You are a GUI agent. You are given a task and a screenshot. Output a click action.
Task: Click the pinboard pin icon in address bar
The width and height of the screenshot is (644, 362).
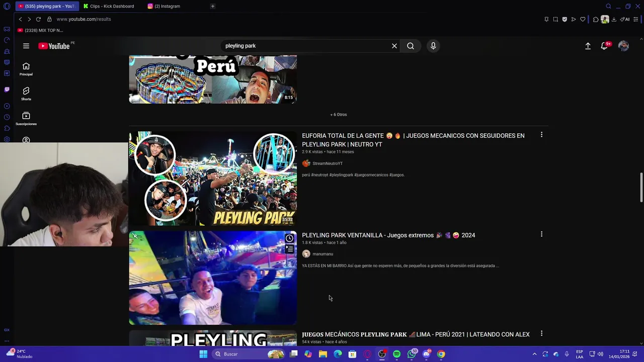pos(546,19)
